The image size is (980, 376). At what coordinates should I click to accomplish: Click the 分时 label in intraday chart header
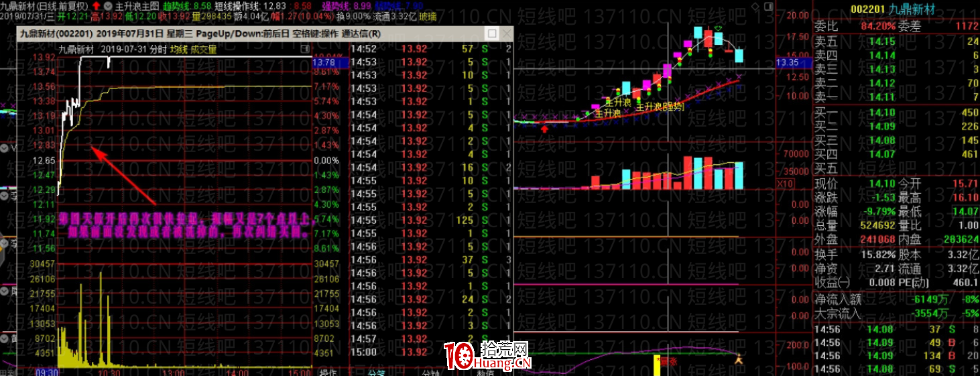pos(158,49)
